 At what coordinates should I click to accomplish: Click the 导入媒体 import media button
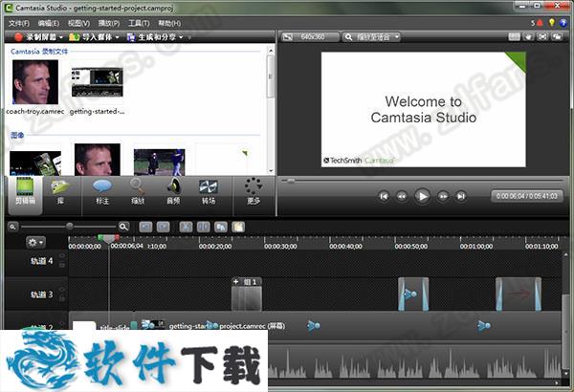pos(91,37)
